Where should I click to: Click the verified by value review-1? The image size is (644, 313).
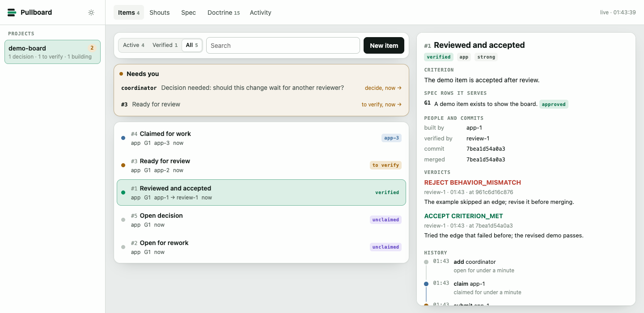[x=478, y=139]
